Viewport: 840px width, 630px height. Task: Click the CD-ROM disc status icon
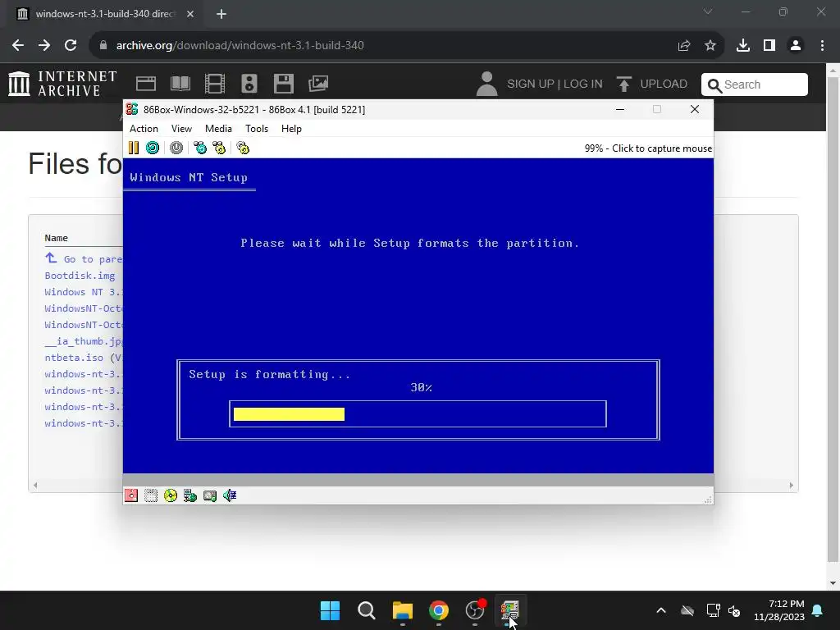pyautogui.click(x=171, y=495)
